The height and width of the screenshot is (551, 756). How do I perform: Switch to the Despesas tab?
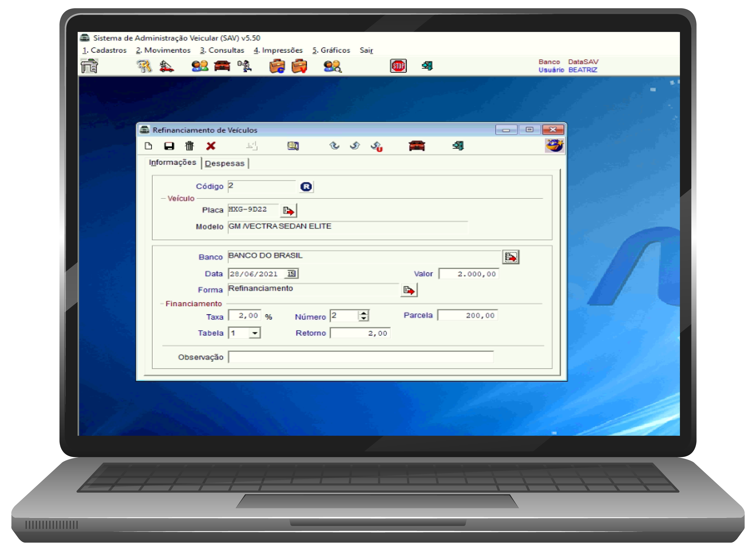[x=225, y=163]
